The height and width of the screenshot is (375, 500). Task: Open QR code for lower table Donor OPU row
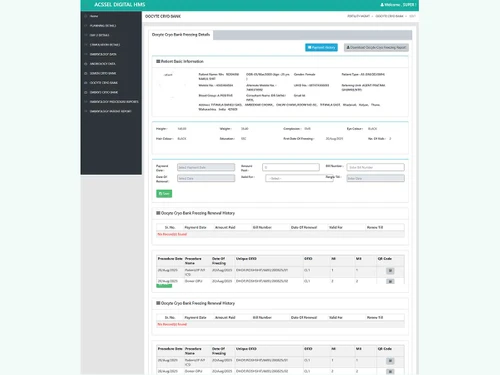tap(390, 371)
